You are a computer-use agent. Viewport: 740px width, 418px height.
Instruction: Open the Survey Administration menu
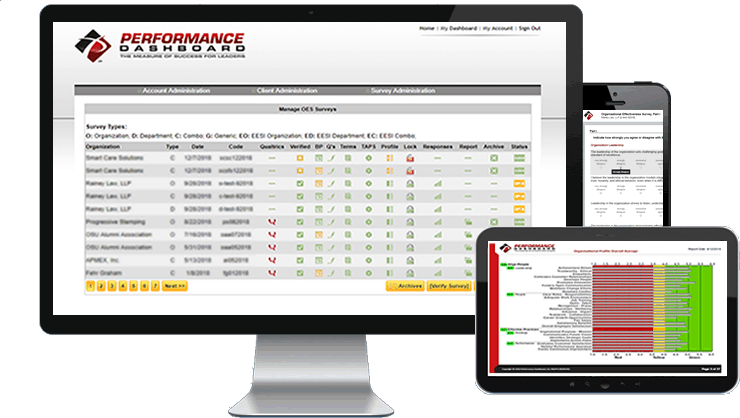403,91
